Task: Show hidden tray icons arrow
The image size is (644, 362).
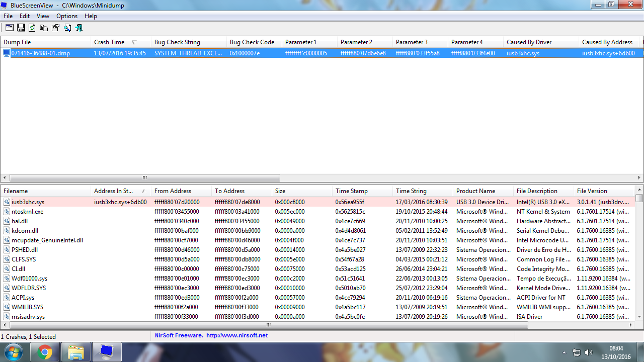Action: pyautogui.click(x=564, y=352)
